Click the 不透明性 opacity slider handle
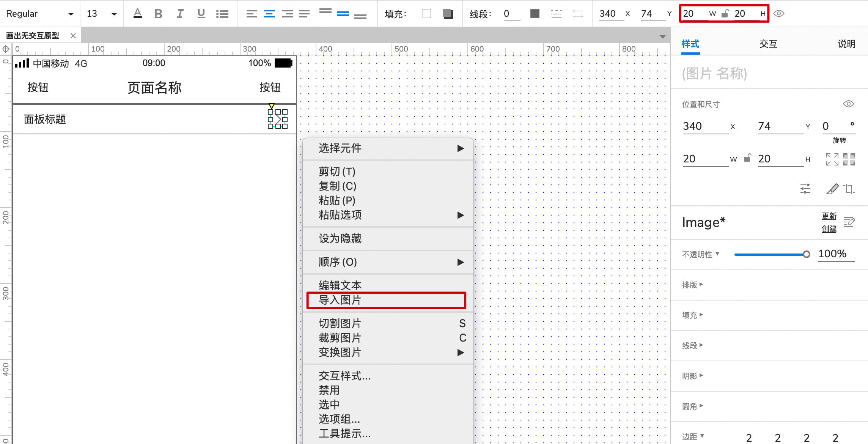868x444 pixels. (807, 254)
